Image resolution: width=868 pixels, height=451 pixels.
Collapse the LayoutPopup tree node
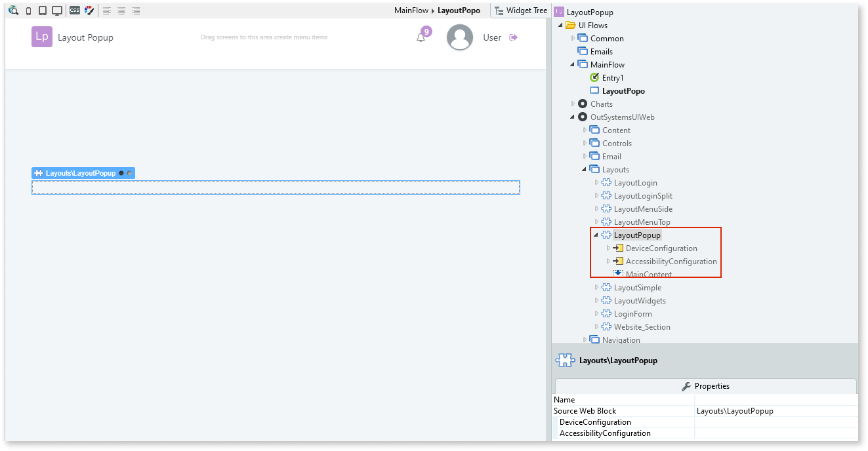point(596,235)
